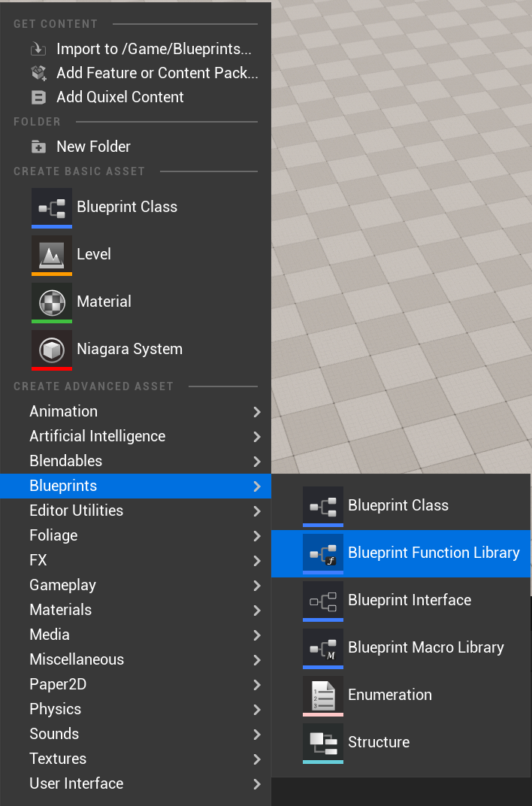Click the Blueprint Class icon under Create Basic Asset
The width and height of the screenshot is (532, 806).
(x=52, y=208)
